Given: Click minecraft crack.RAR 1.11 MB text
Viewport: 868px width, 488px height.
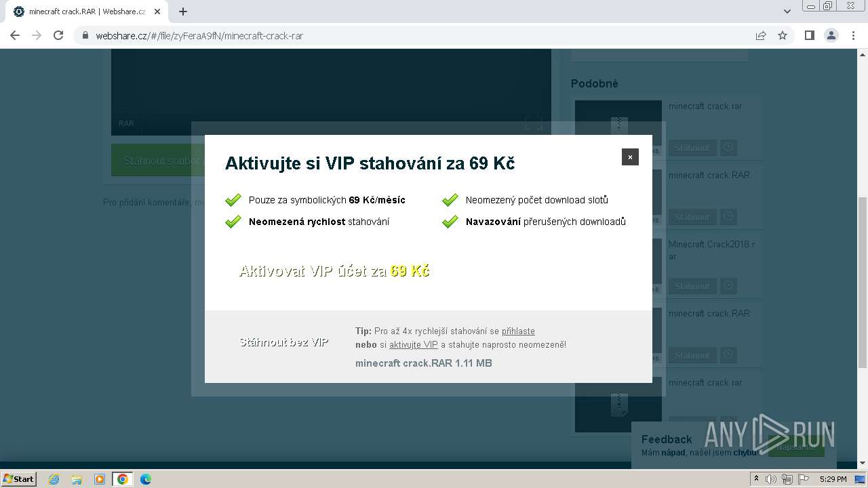Looking at the screenshot, I should [x=424, y=363].
